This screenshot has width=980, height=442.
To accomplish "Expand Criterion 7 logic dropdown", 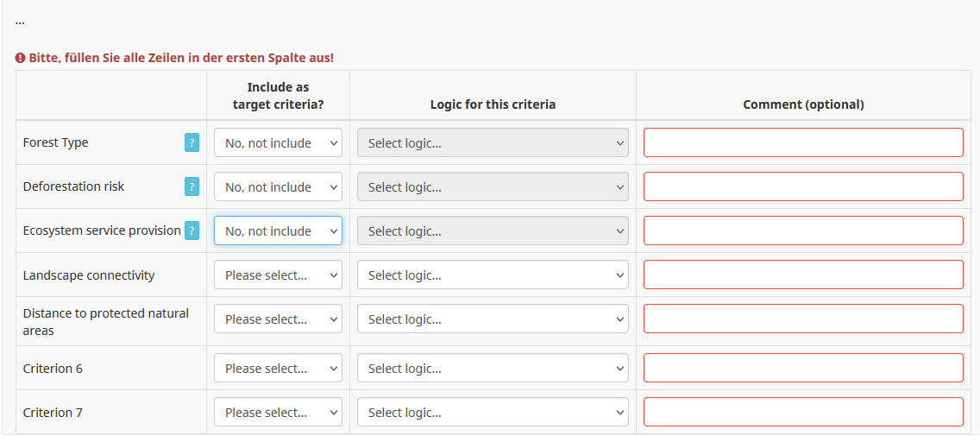I will coord(493,413).
